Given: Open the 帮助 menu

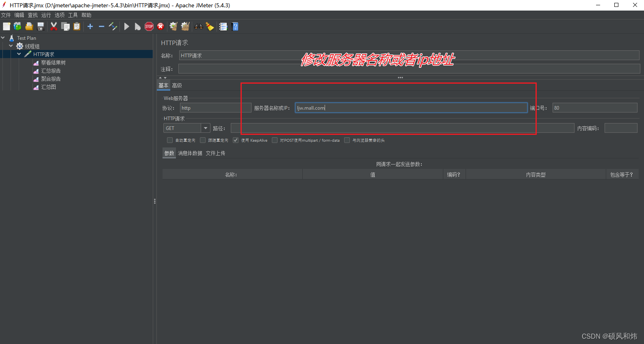Looking at the screenshot, I should (86, 15).
